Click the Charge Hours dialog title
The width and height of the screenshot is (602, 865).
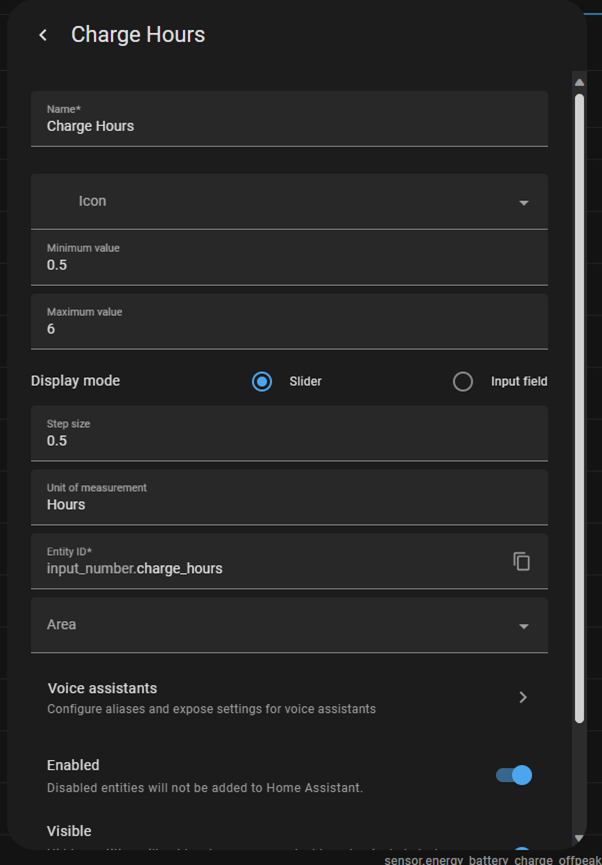coord(138,35)
